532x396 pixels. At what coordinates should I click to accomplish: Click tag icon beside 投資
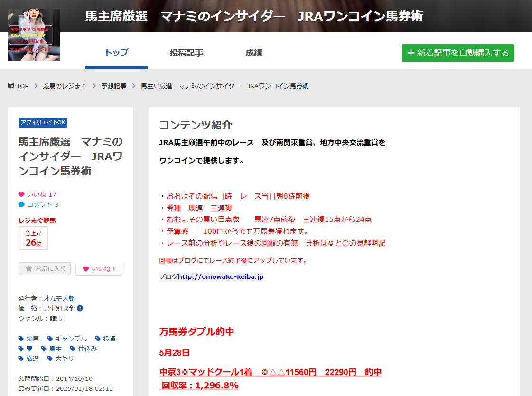pyautogui.click(x=98, y=339)
